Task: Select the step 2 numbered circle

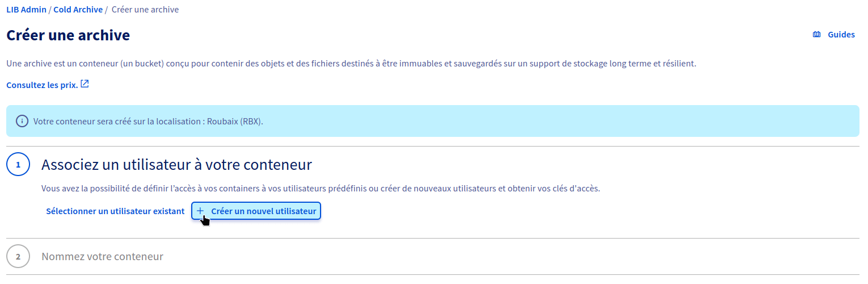Action: pyautogui.click(x=18, y=257)
